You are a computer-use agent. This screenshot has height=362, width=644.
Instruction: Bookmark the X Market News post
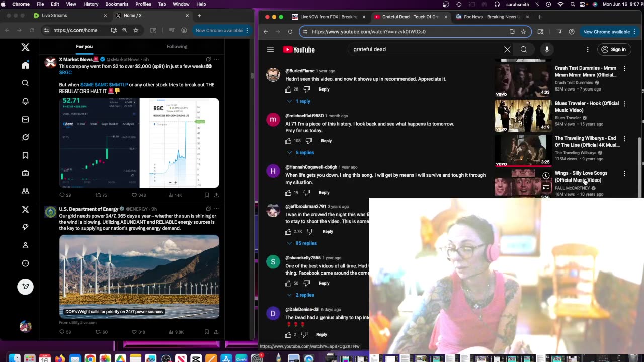[x=207, y=195]
